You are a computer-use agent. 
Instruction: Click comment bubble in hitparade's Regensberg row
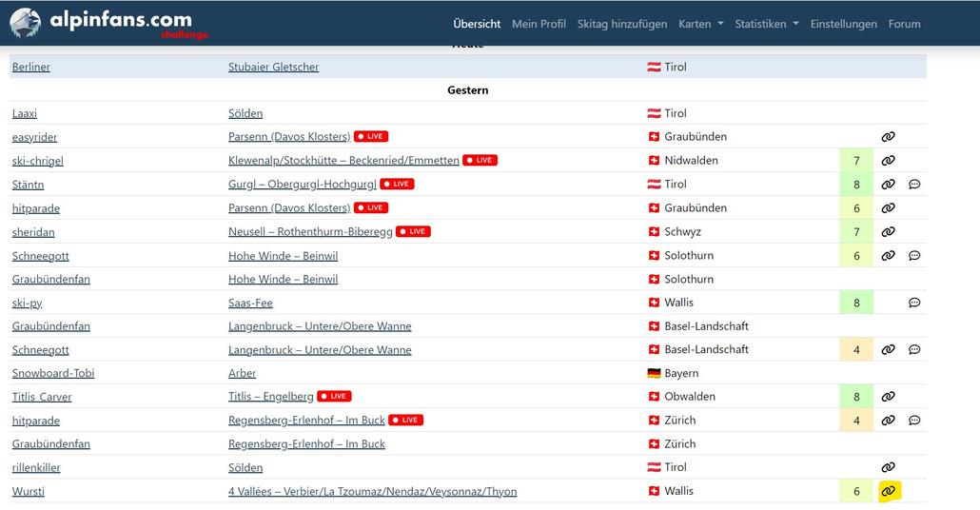pos(914,421)
